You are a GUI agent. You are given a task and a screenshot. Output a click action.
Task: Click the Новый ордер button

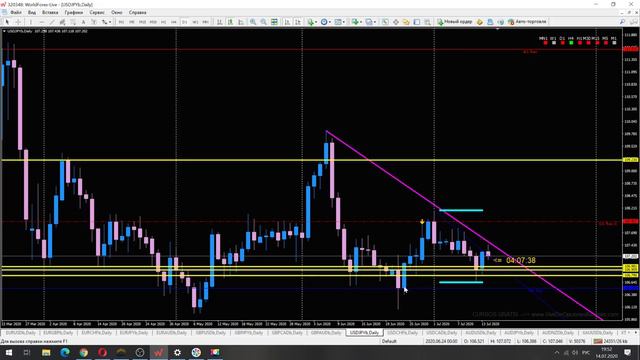(455, 22)
